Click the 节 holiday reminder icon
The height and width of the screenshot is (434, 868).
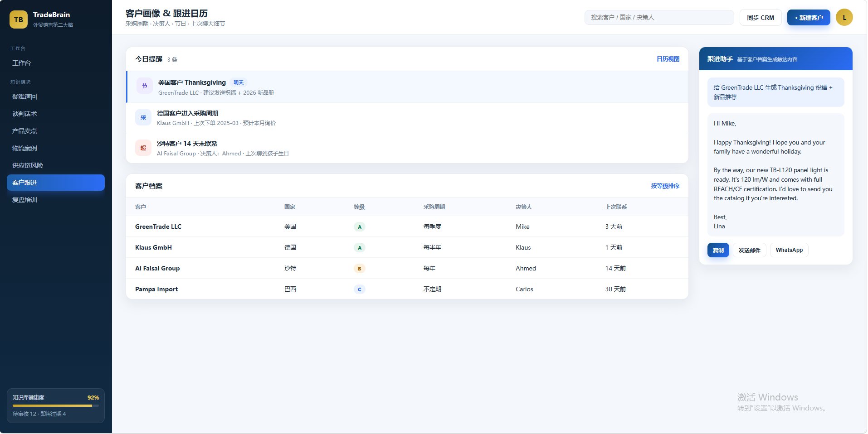(x=145, y=86)
